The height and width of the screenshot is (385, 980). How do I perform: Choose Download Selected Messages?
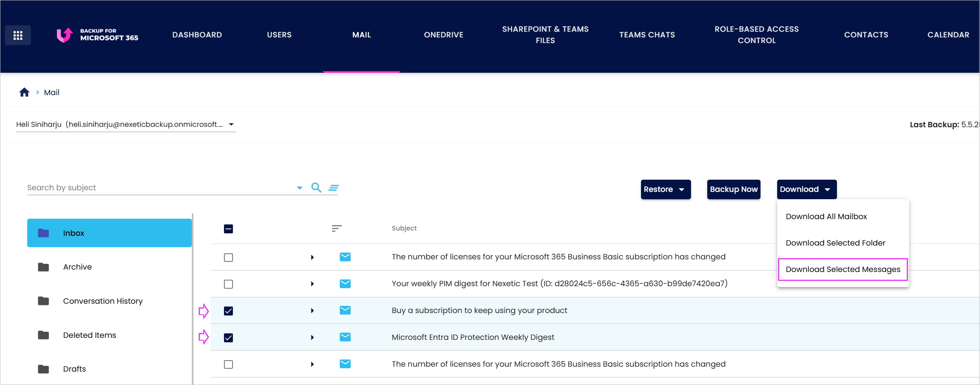tap(843, 270)
